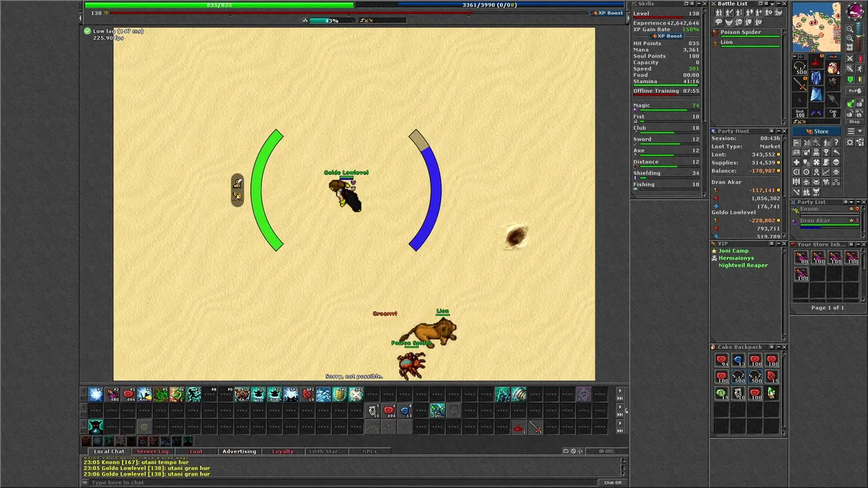Click the upper magnifier icon beside the minimap
868x488 pixels.
pyautogui.click(x=850, y=29)
